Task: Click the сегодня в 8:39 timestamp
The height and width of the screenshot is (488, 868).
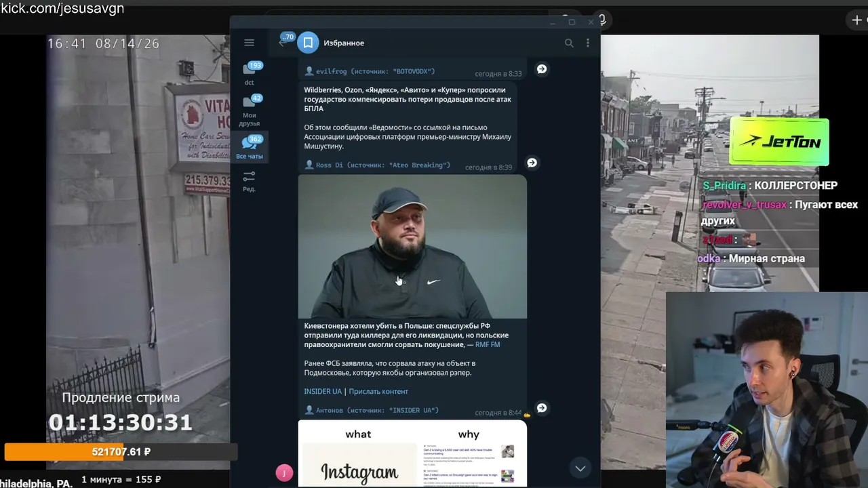Action: [488, 167]
